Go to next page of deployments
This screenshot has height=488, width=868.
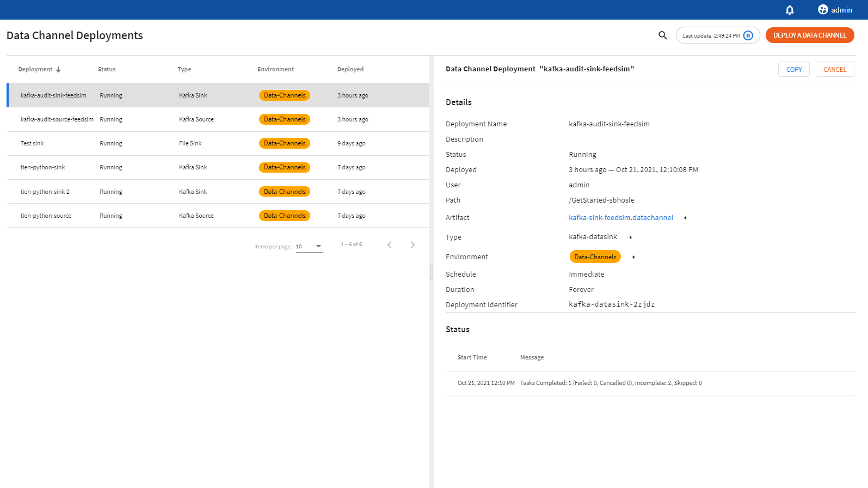coord(413,245)
